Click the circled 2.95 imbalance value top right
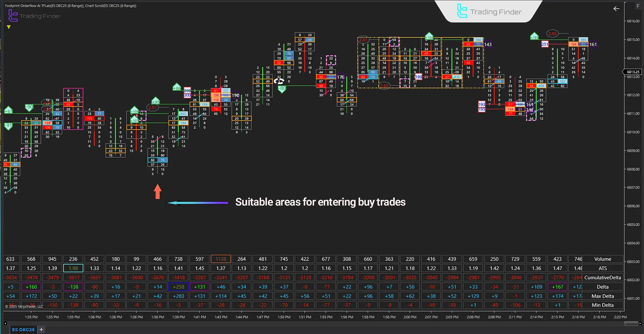The image size is (644, 334). (552, 34)
